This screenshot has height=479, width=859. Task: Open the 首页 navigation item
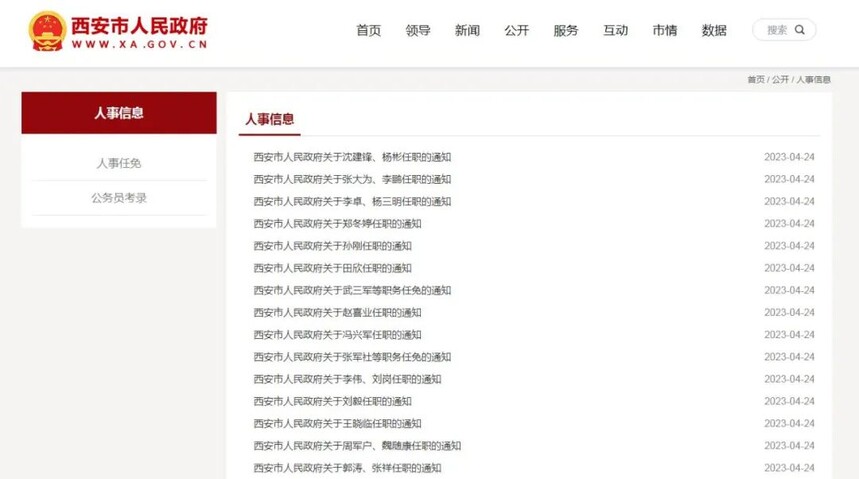(x=368, y=30)
